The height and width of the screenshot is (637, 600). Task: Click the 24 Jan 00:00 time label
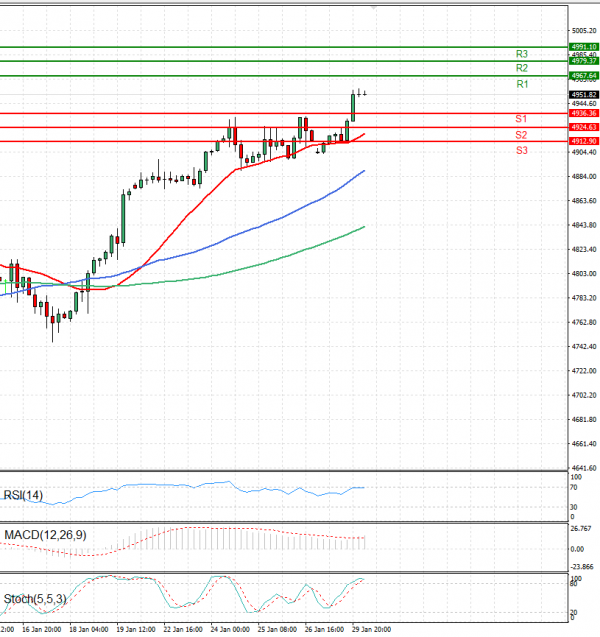[230, 629]
